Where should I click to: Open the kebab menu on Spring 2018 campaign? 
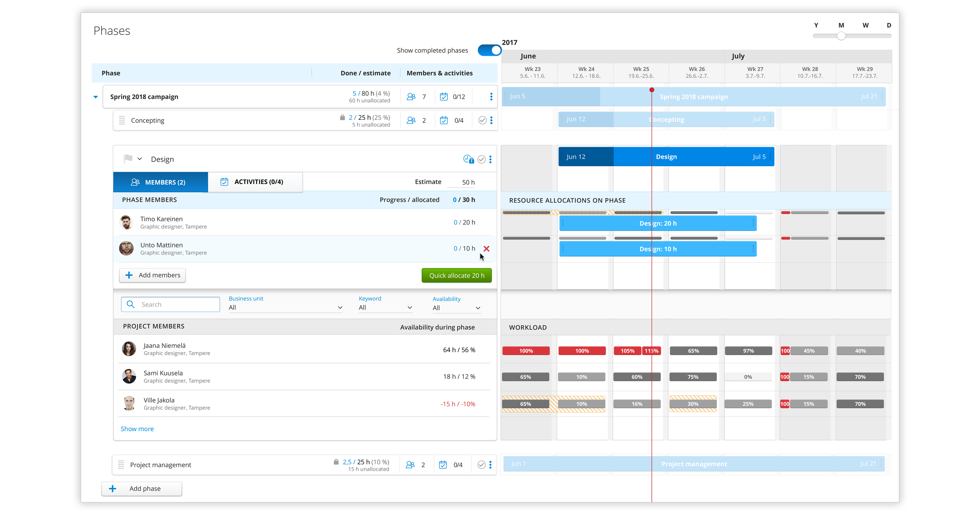coord(491,96)
